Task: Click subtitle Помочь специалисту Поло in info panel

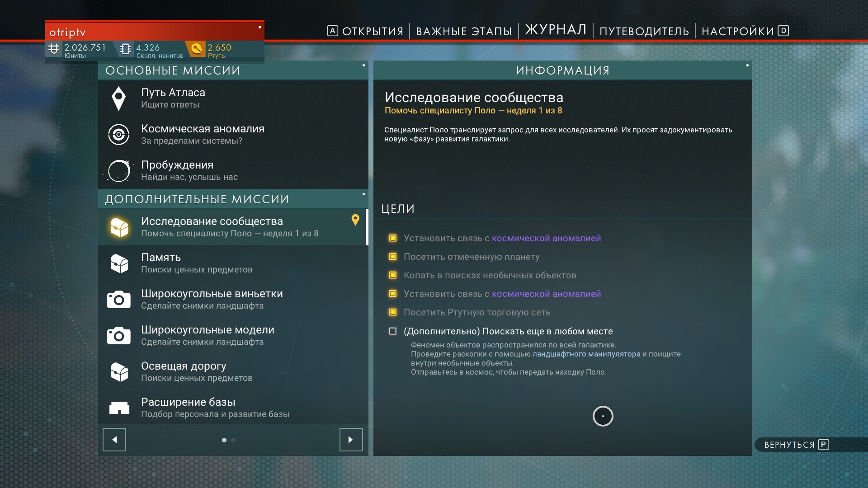Action: click(x=473, y=111)
